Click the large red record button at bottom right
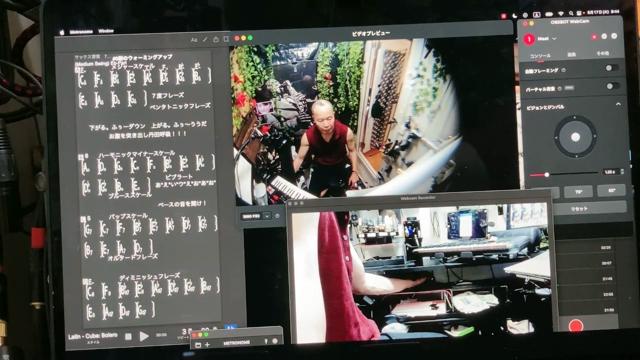This screenshot has width=640, height=360. tap(576, 326)
